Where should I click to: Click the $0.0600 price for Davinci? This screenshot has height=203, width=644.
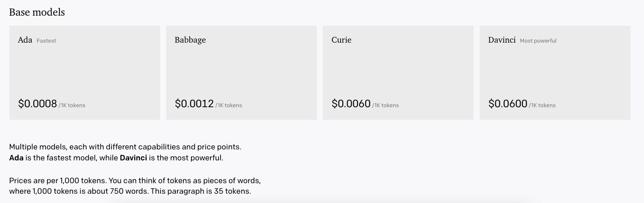coord(508,103)
